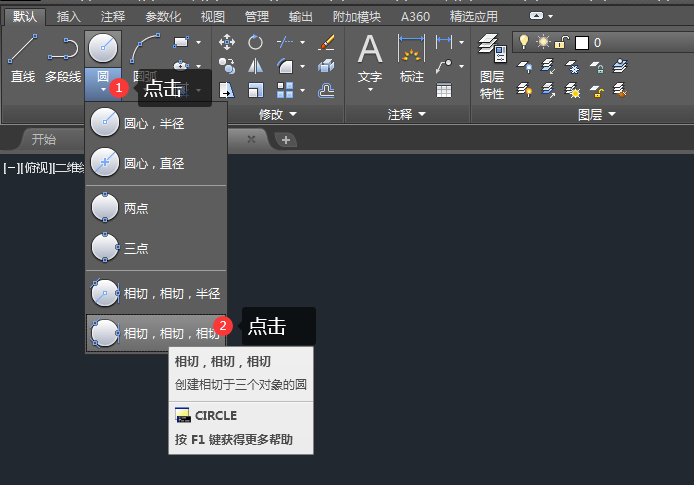
Task: Choose 两点 circle option
Action: (x=156, y=208)
